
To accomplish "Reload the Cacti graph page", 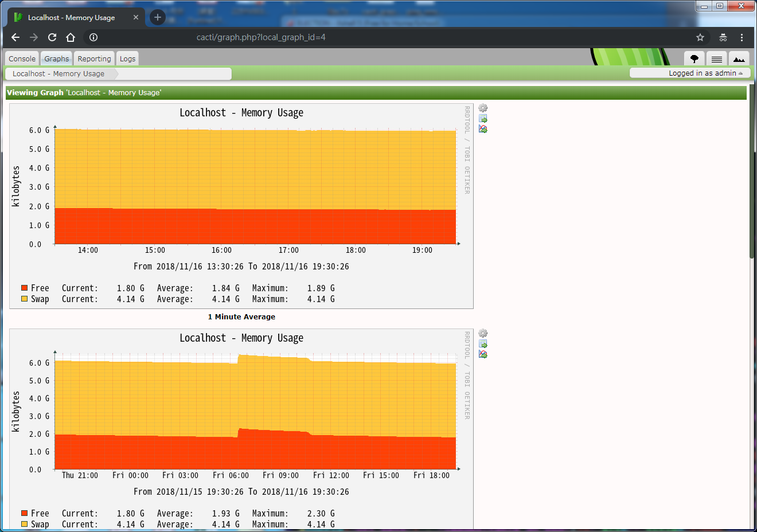I will pyautogui.click(x=52, y=37).
